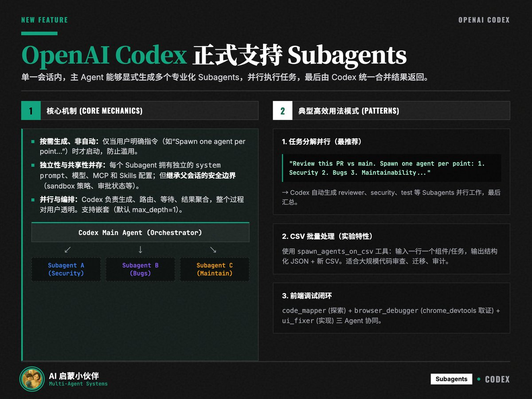The image size is (532, 399).
Task: Click the browser_debugger text in pattern 3
Action: [x=386, y=311]
